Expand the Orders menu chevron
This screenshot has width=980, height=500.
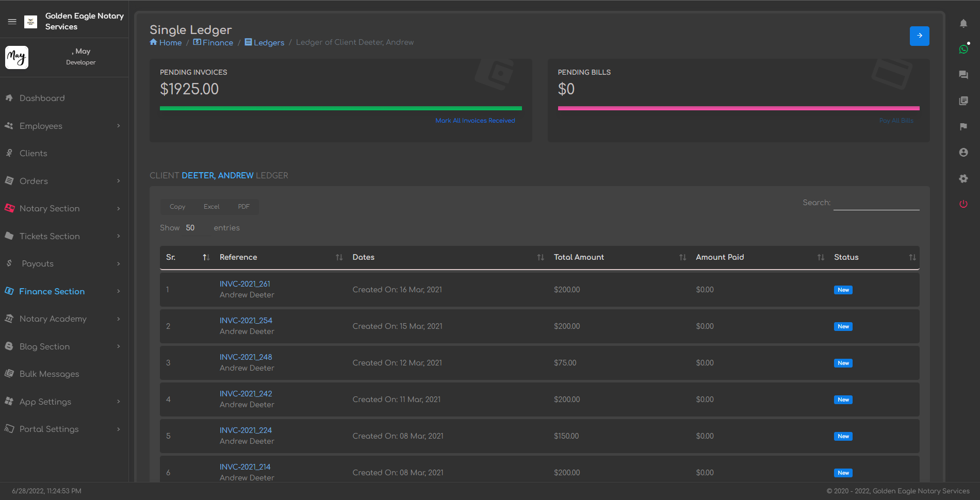119,181
